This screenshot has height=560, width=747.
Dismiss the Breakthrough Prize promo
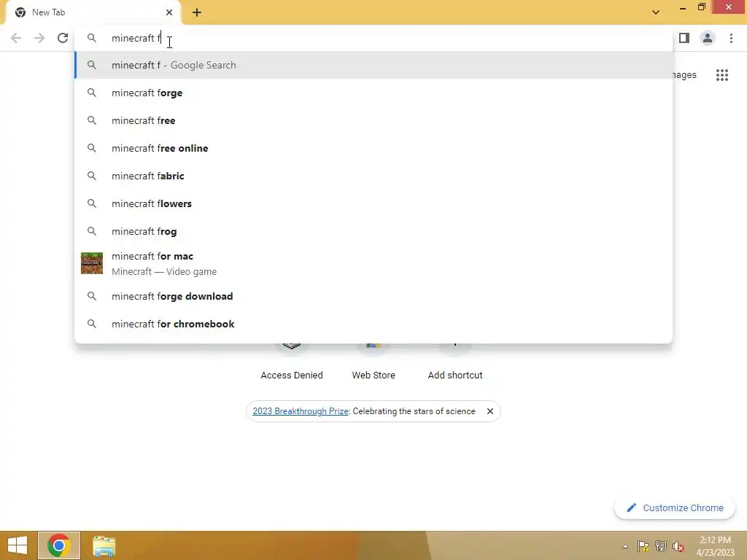[x=489, y=411]
